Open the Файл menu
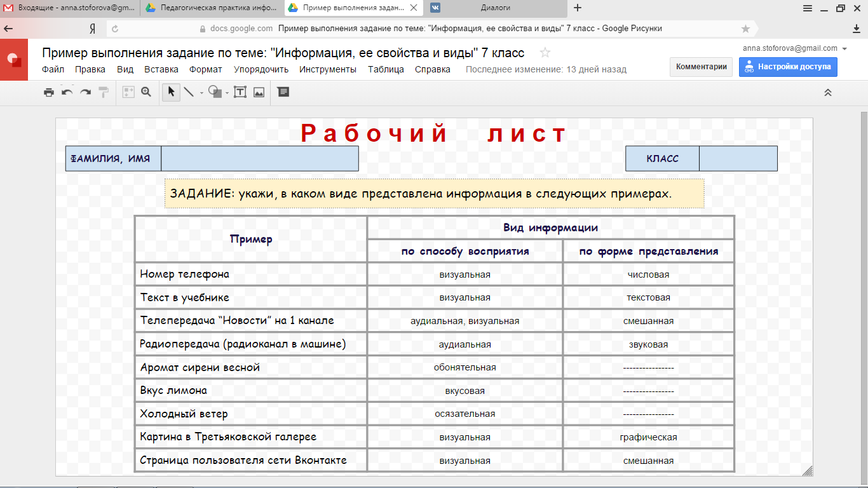This screenshot has height=488, width=868. click(53, 69)
